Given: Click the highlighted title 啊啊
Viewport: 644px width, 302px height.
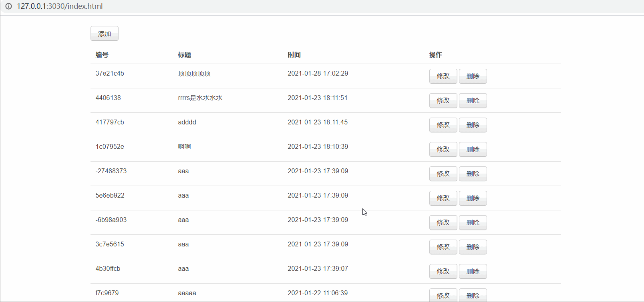Looking at the screenshot, I should coord(184,147).
